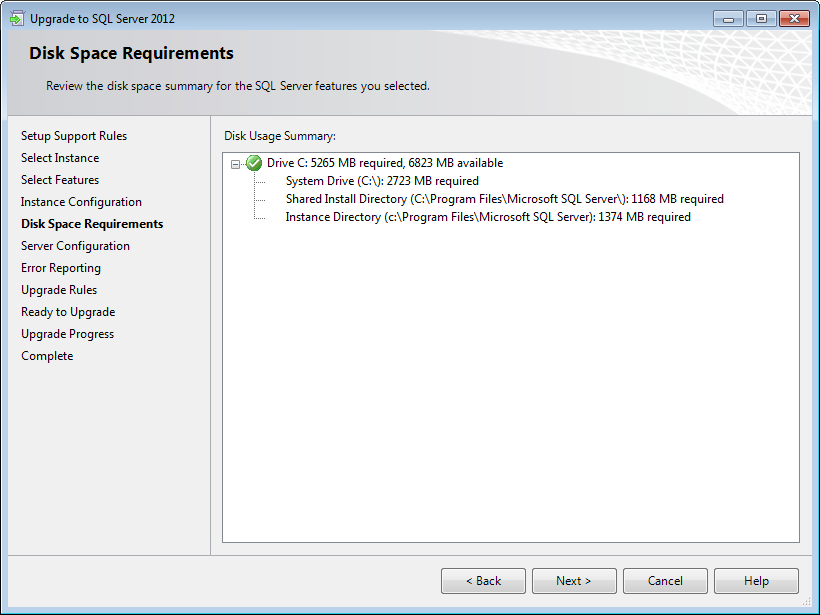Select the Server Configuration step
Screen dimensions: 820x615
click(x=75, y=246)
